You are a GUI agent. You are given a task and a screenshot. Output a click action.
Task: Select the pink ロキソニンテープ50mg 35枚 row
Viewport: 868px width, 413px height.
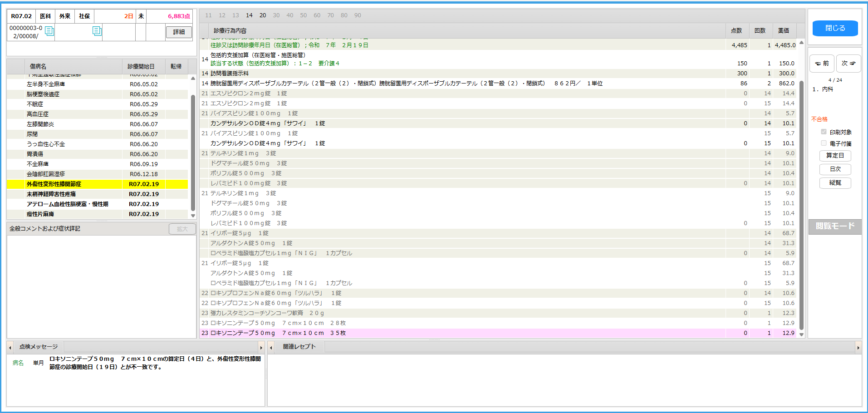(x=498, y=333)
